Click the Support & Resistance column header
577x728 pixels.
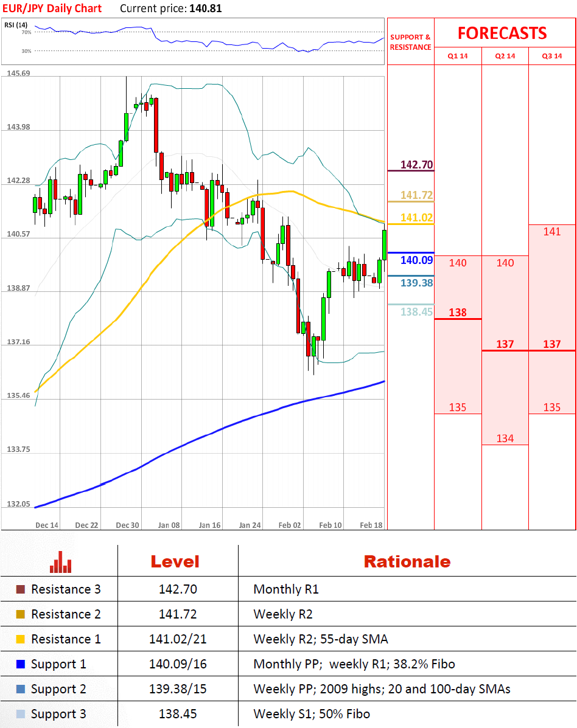[x=410, y=42]
